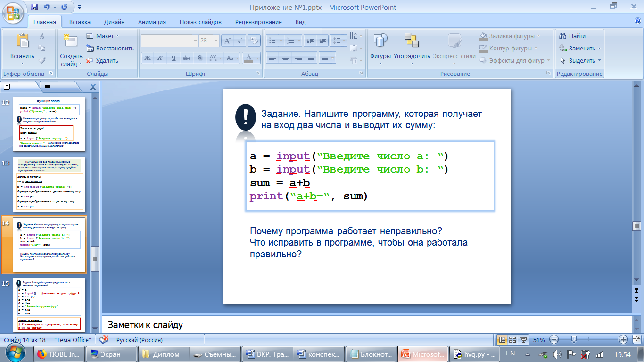Go to the Показ слайдов tab

pyautogui.click(x=200, y=22)
